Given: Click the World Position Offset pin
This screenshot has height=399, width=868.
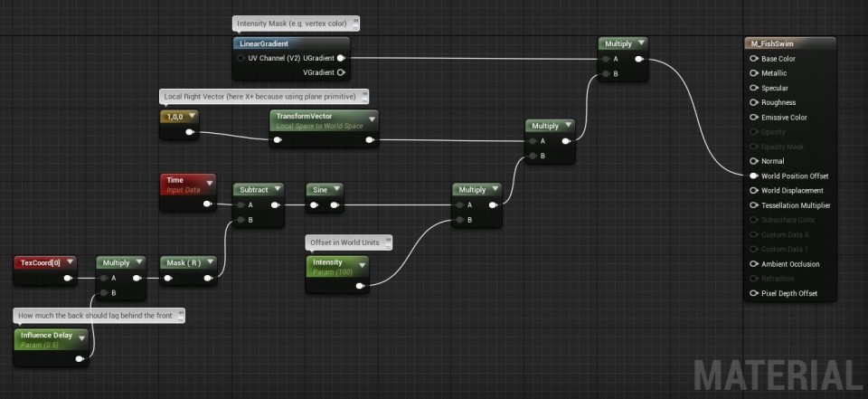Looking at the screenshot, I should (x=754, y=176).
